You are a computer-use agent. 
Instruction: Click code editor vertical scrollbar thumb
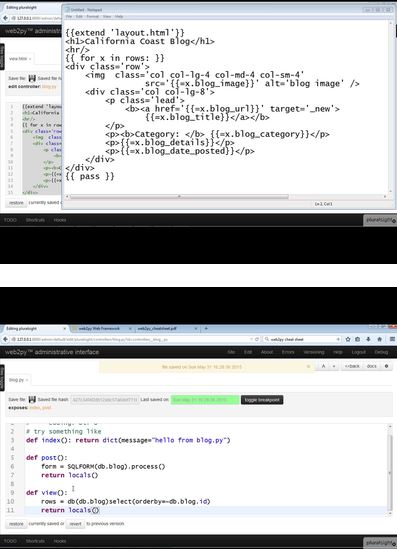click(x=390, y=473)
